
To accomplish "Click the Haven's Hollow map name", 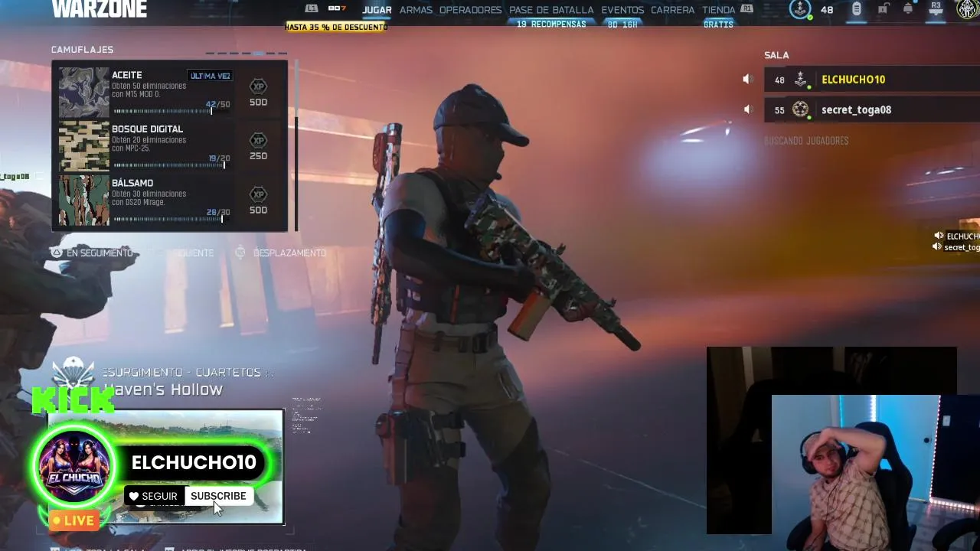I will [163, 390].
